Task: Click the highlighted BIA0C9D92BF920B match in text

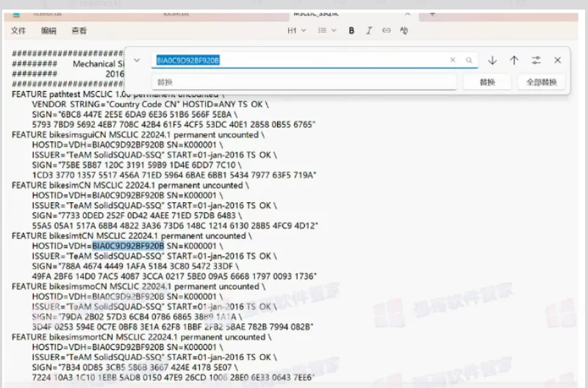Action: pos(128,246)
